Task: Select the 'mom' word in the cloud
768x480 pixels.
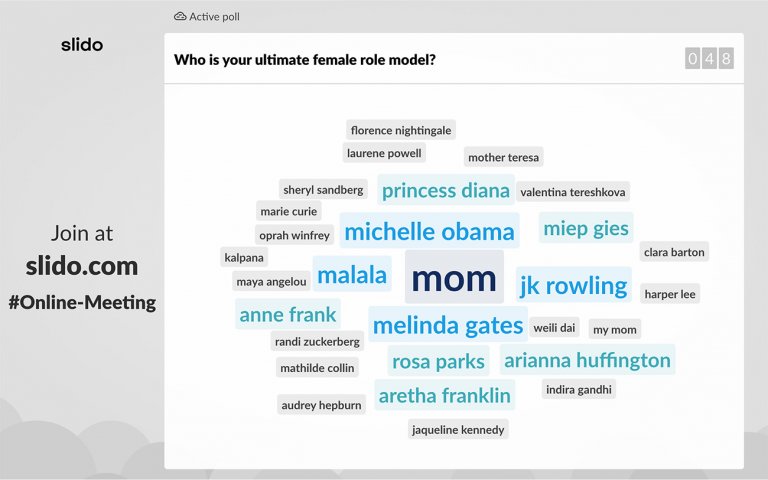Action: tap(454, 278)
